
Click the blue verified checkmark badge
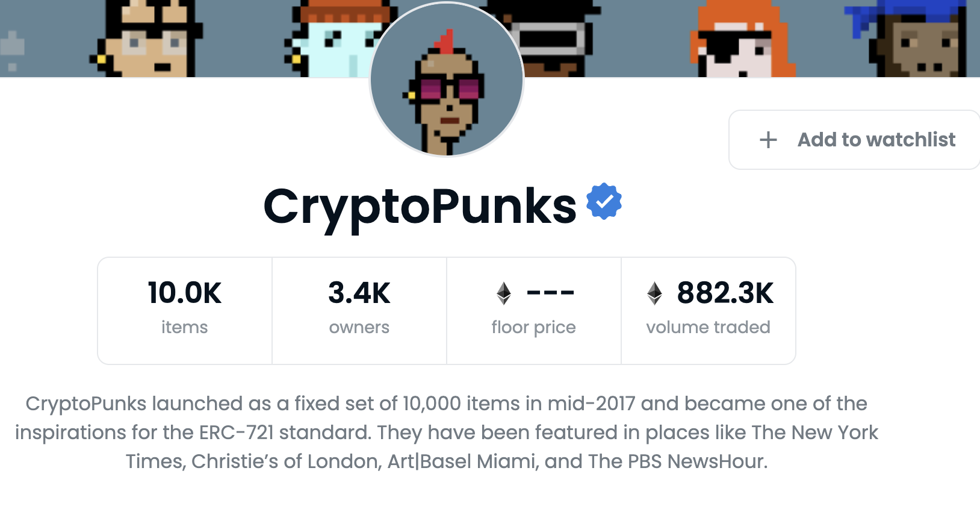click(604, 201)
